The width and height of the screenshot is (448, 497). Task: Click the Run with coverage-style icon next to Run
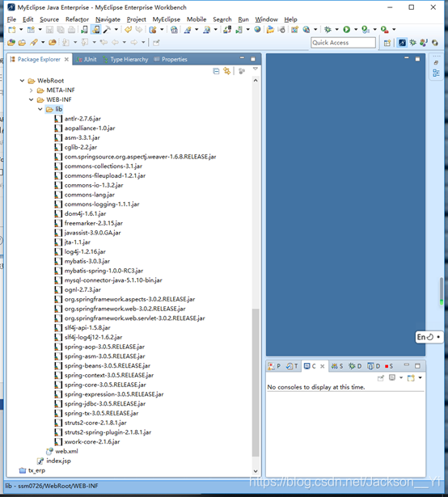(366, 29)
